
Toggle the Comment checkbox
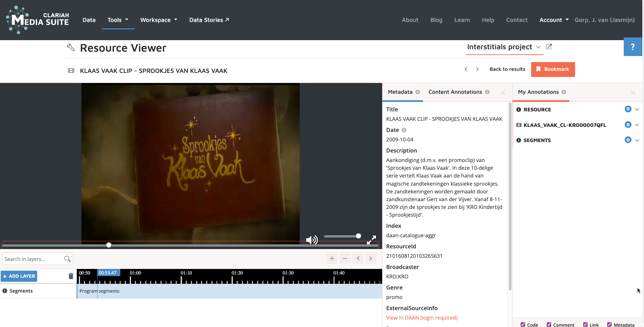[x=549, y=324]
